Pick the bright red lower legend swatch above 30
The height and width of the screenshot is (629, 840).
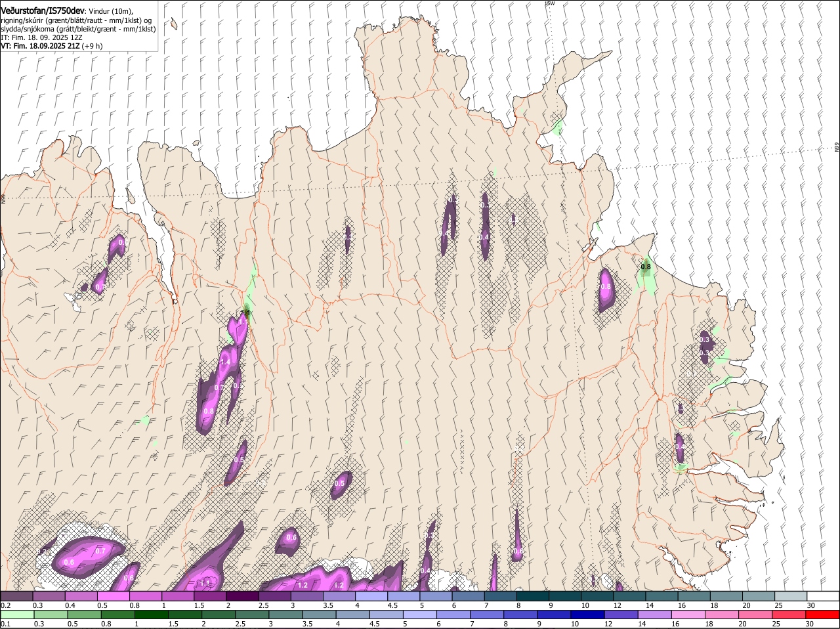point(823,615)
